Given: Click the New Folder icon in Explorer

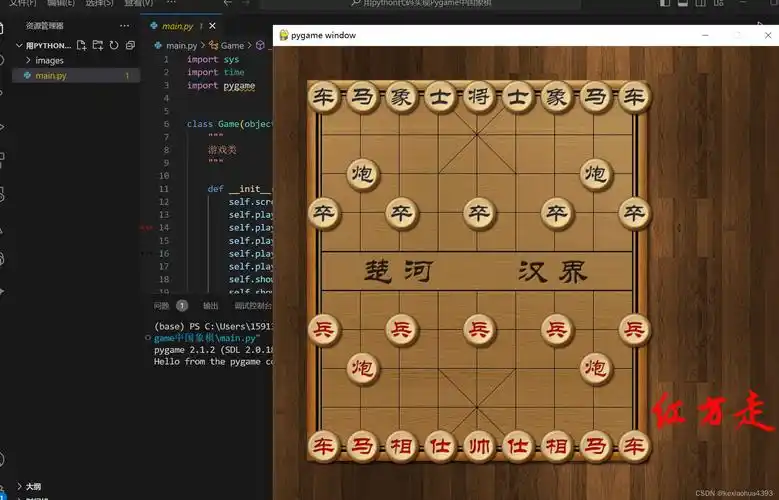Looking at the screenshot, I should pyautogui.click(x=98, y=45).
